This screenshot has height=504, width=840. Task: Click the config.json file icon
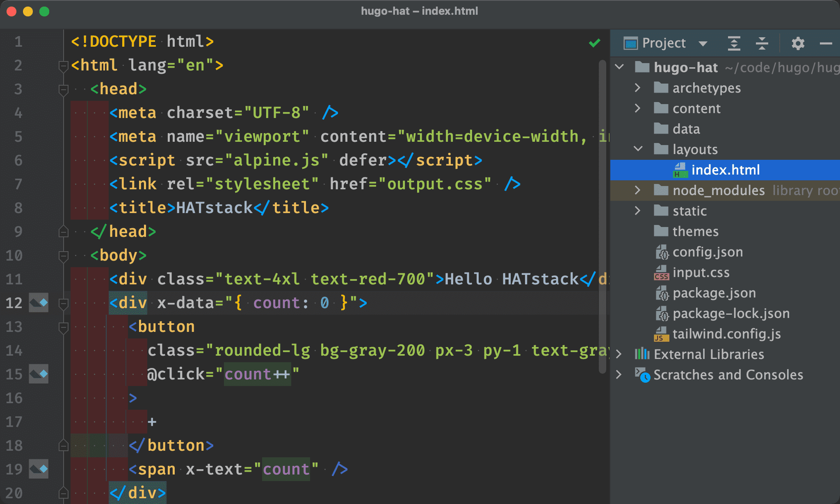[x=662, y=252]
